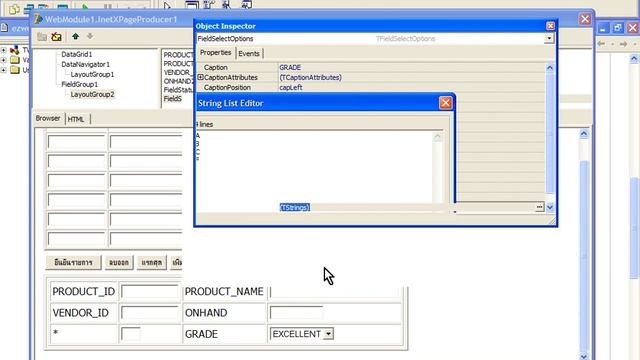Click the ONHAND input field
The height and width of the screenshot is (360, 640).
pyautogui.click(x=296, y=313)
